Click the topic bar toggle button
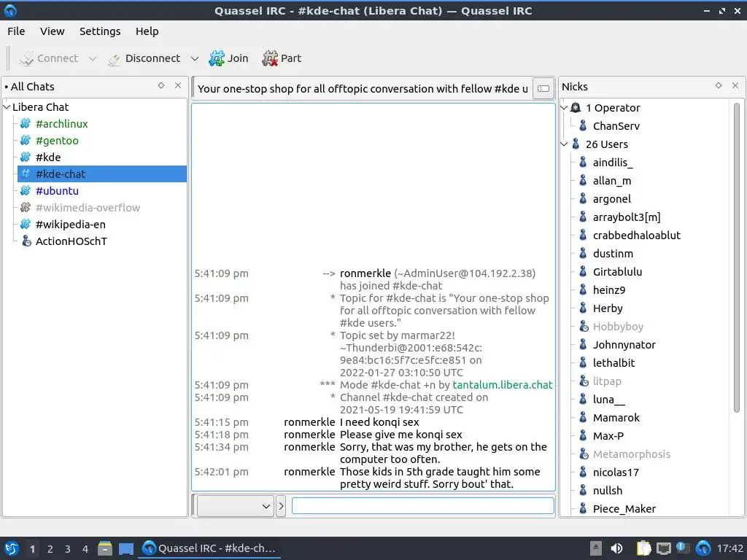 [x=543, y=88]
